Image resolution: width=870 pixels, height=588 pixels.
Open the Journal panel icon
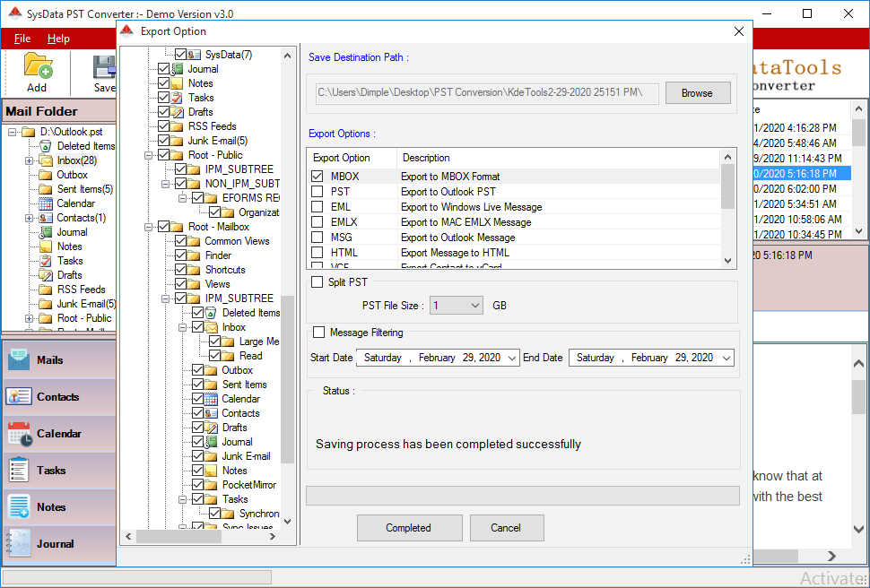click(x=19, y=543)
